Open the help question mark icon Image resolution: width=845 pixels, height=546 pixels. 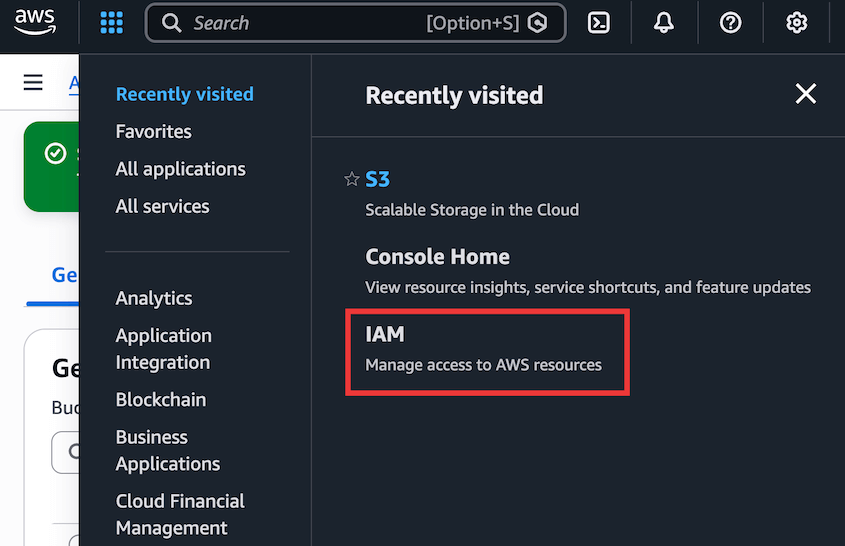pos(730,23)
